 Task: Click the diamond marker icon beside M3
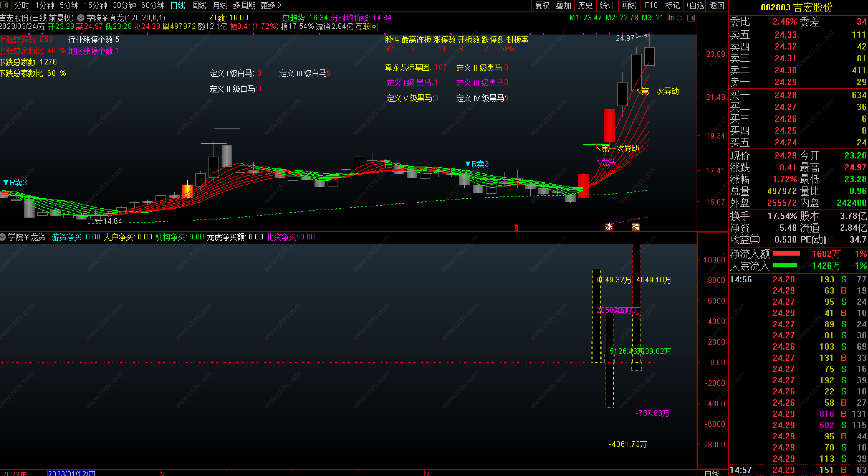click(680, 18)
